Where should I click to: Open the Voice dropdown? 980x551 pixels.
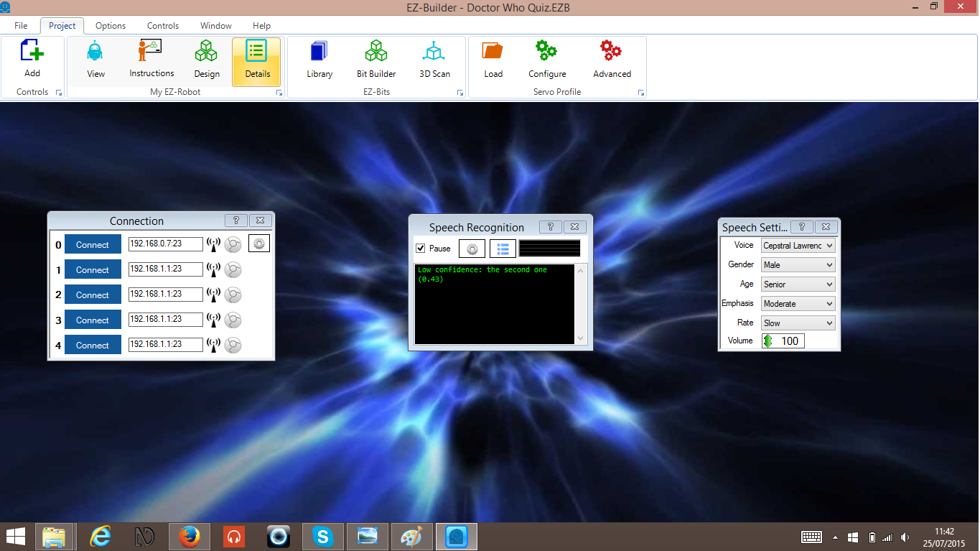[x=798, y=246]
